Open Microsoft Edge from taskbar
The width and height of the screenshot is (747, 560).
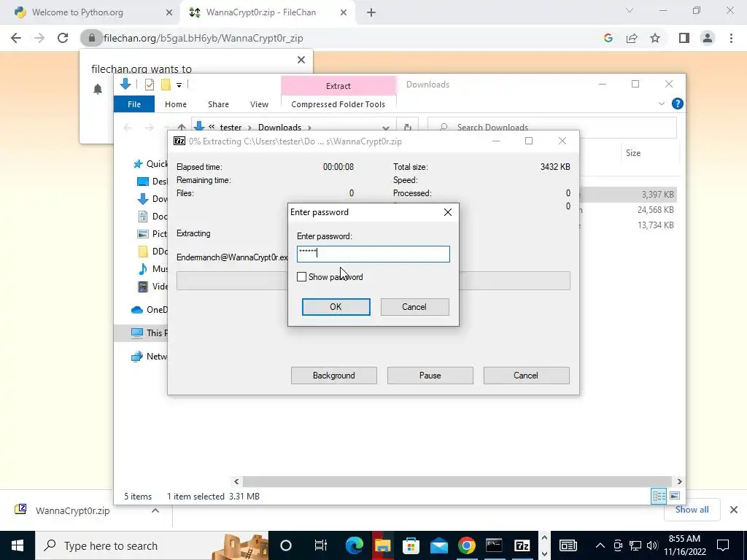pyautogui.click(x=354, y=545)
